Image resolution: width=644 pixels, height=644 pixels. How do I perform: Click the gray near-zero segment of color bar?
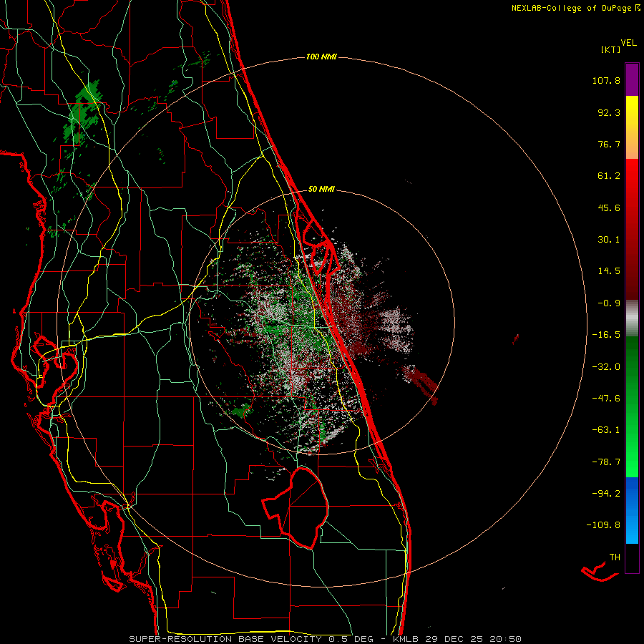pos(632,318)
